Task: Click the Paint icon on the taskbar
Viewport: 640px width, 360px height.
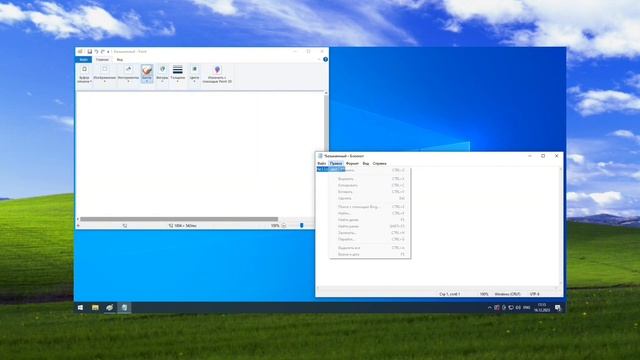Action: pos(109,308)
